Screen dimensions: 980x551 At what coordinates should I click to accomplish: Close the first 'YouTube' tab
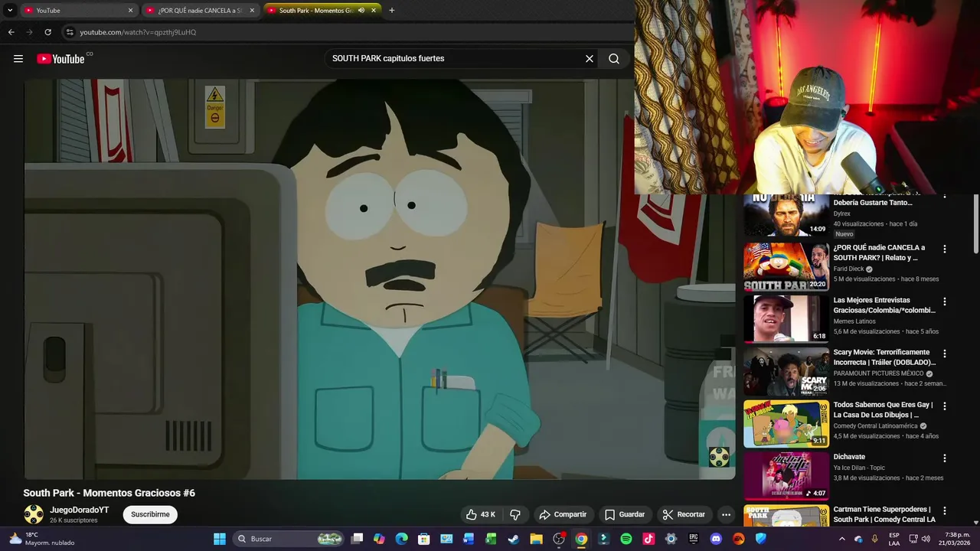coord(130,10)
